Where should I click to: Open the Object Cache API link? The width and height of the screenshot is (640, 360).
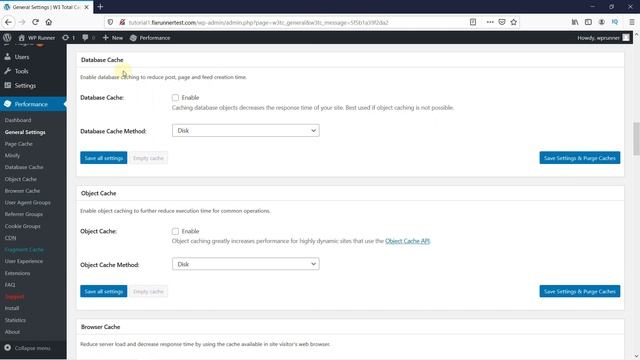[407, 241]
